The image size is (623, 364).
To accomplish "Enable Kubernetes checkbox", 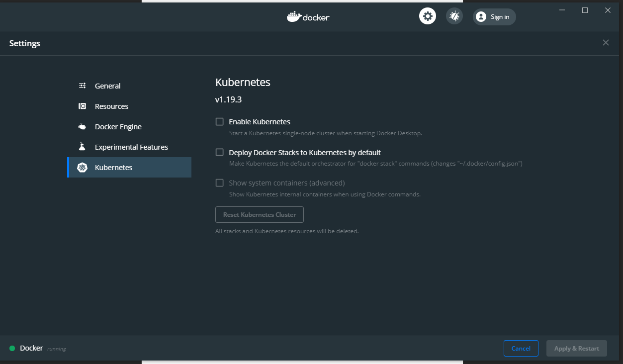I will (x=219, y=121).
